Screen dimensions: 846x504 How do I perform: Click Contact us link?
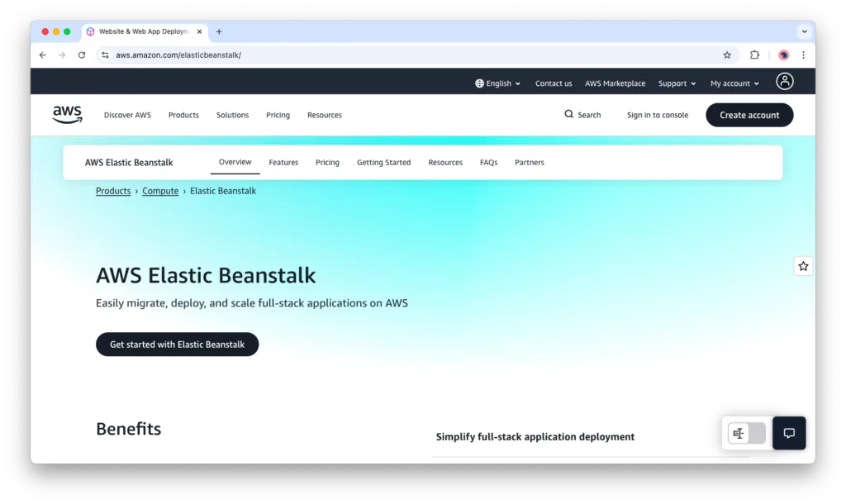point(554,83)
